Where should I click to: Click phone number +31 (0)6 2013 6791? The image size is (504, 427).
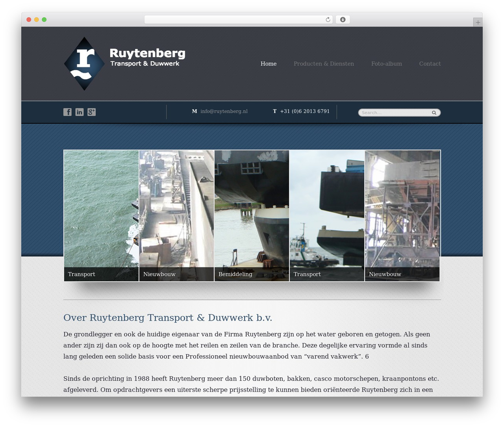(305, 111)
